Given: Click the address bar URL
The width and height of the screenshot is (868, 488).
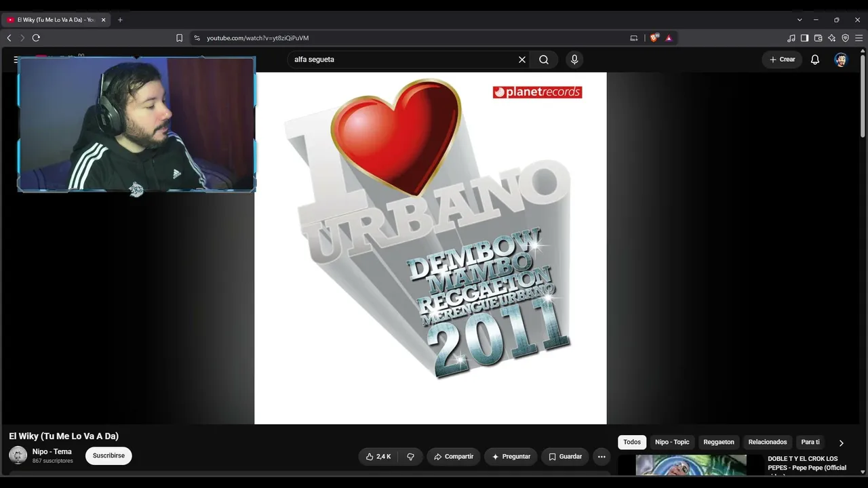Looking at the screenshot, I should [258, 38].
